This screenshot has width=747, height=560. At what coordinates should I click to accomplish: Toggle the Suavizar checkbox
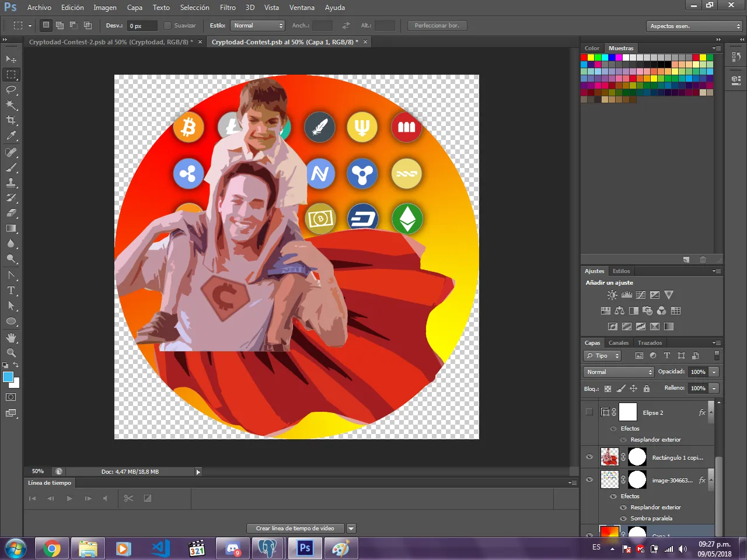click(x=167, y=26)
